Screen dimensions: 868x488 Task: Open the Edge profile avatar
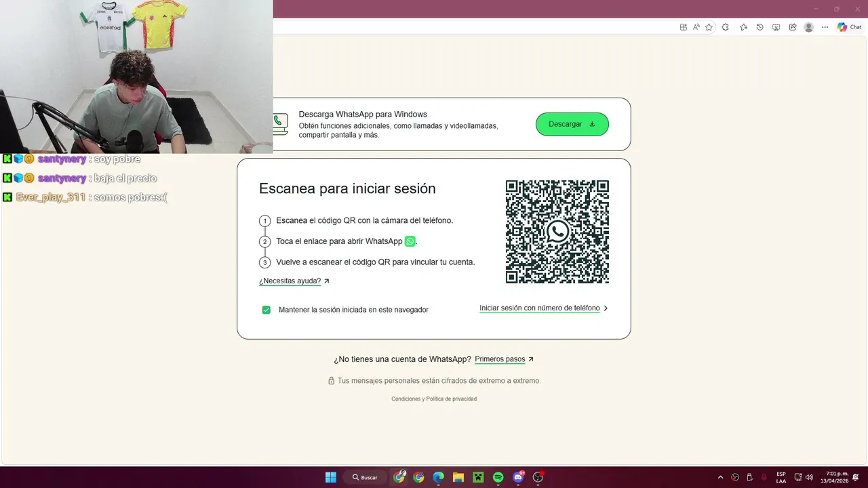tap(808, 27)
